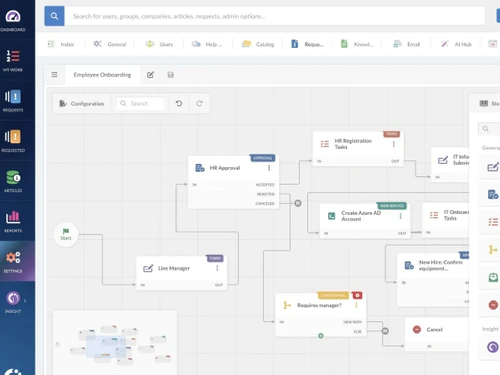Add Conditional step from steps panel
The width and height of the screenshot is (500, 375).
coord(493,249)
